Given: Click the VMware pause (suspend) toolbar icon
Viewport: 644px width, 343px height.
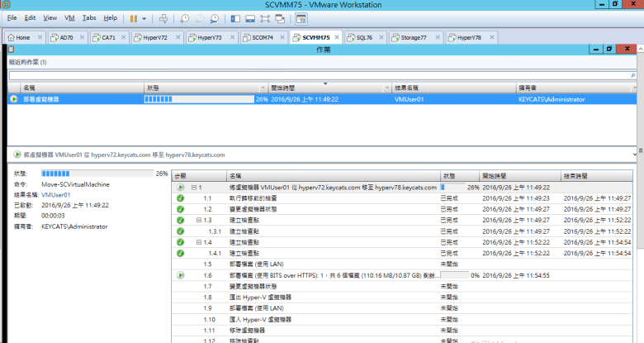Looking at the screenshot, I should 133,17.
